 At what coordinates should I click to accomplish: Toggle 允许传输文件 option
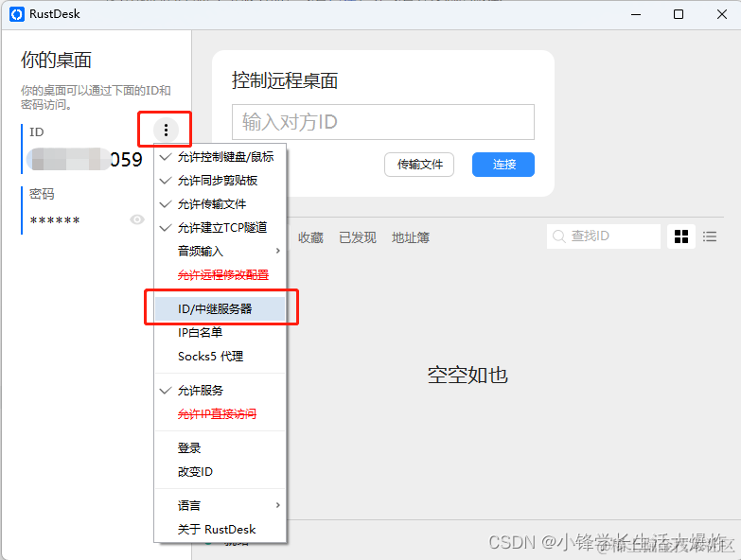(221, 204)
